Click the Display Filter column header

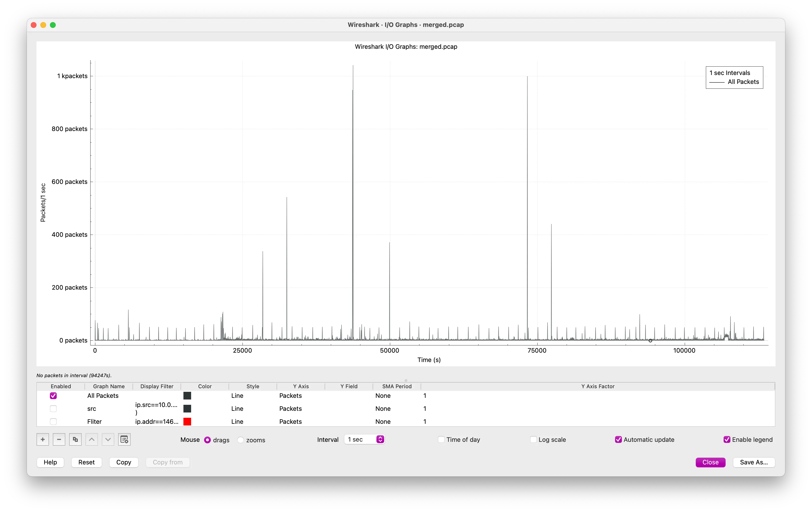[157, 387]
